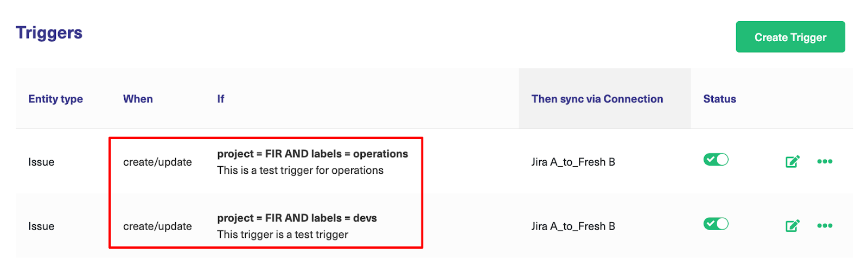This screenshot has width=868, height=278.
Task: Click the Entity type column header
Action: tap(55, 99)
